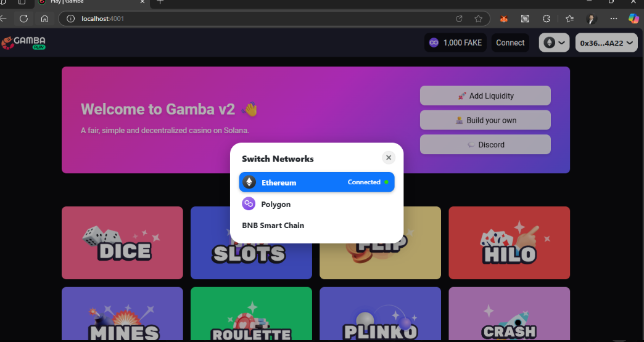Image resolution: width=644 pixels, height=342 pixels.
Task: Close the Play | Gamba tab
Action: click(x=142, y=2)
